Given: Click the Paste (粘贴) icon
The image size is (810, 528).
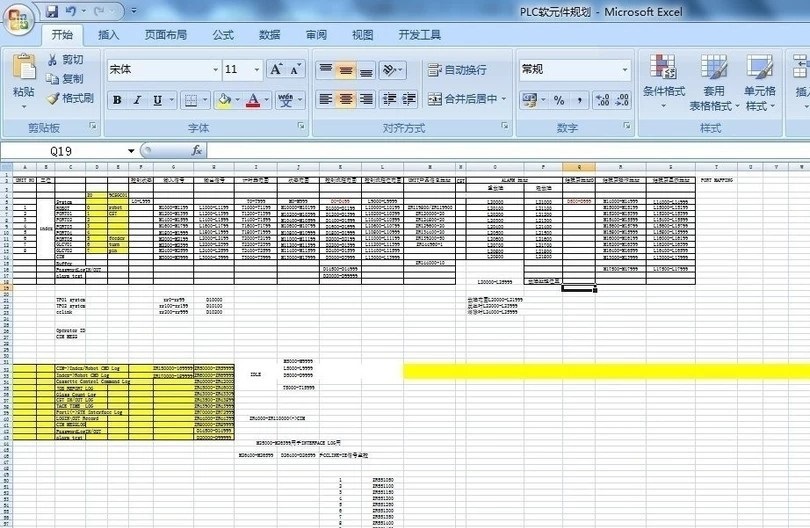Looking at the screenshot, I should point(24,67).
